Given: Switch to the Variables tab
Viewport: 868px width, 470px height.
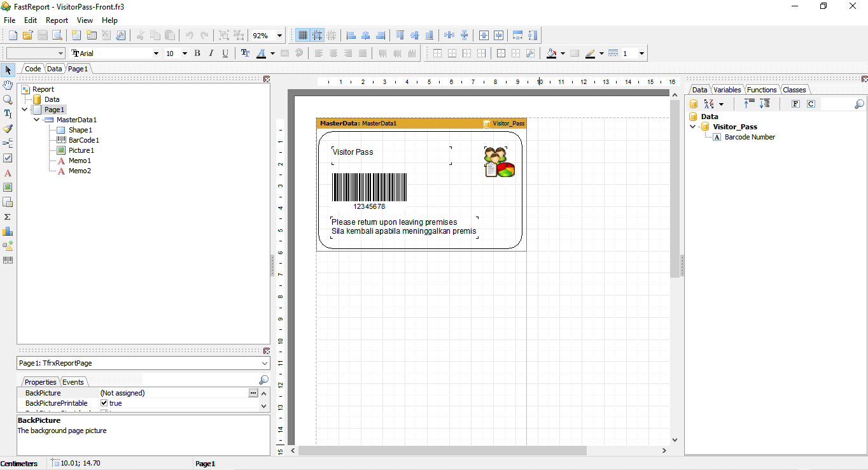Looking at the screenshot, I should 727,90.
